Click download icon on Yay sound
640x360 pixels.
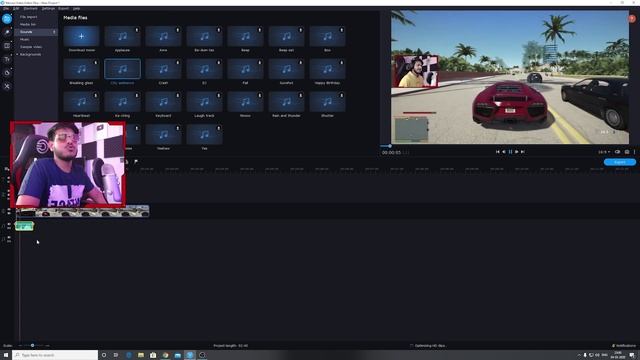(219, 128)
